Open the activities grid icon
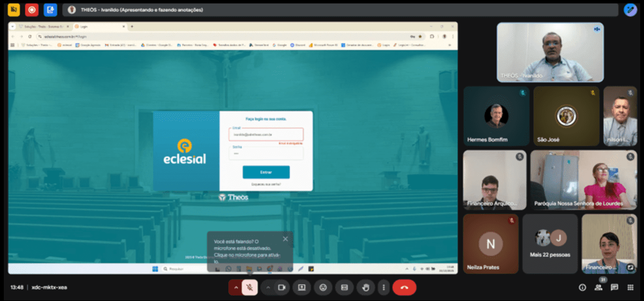This screenshot has height=301, width=644. point(630,287)
